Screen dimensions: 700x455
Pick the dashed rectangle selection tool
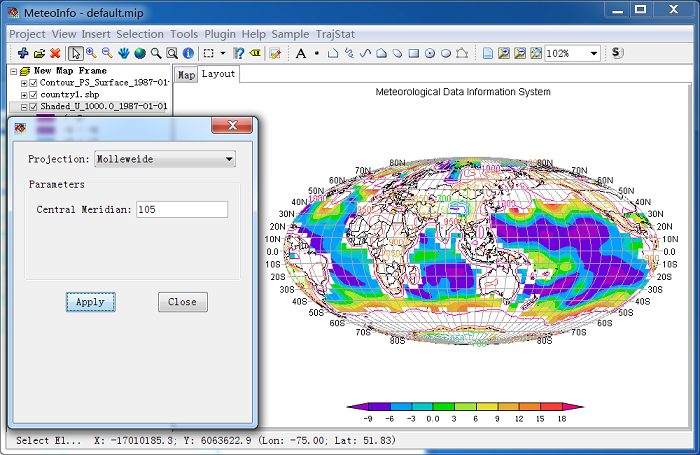point(208,53)
